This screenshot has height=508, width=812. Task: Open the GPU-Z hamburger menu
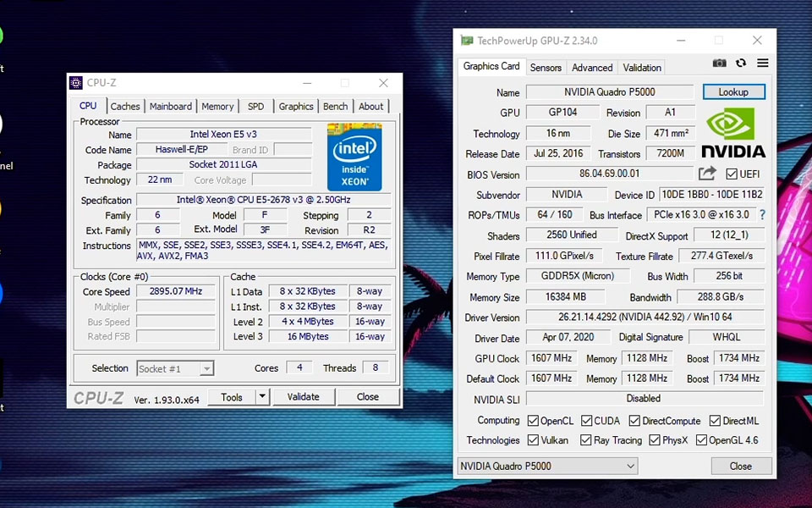(763, 63)
